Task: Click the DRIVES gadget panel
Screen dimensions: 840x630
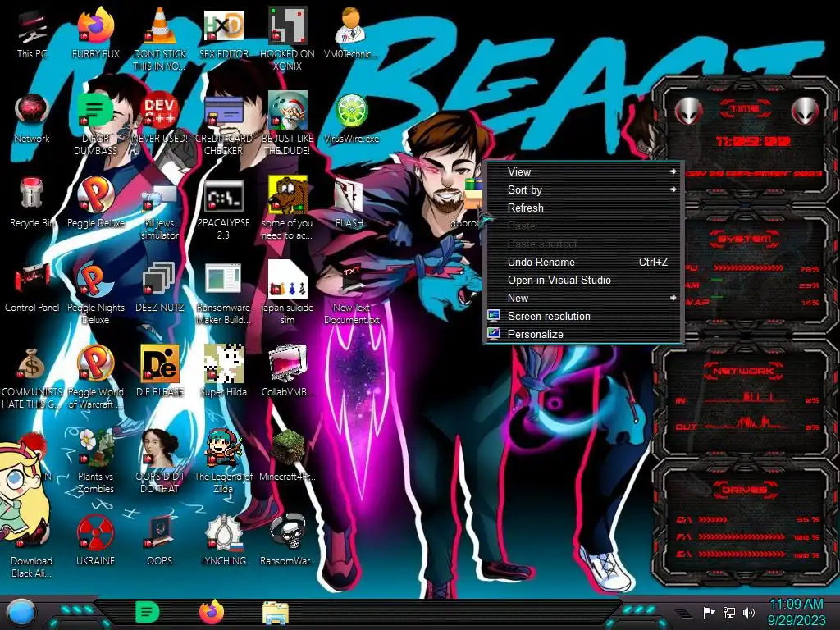Action: (x=746, y=523)
